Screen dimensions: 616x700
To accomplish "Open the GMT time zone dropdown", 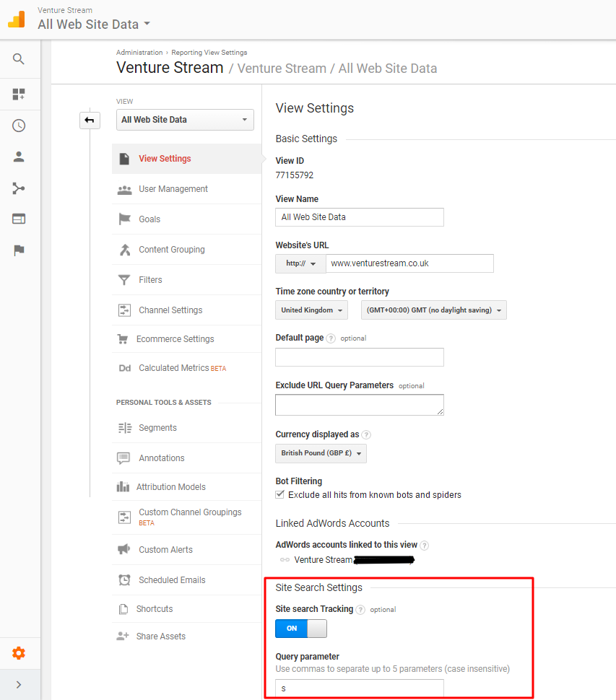I will [434, 310].
